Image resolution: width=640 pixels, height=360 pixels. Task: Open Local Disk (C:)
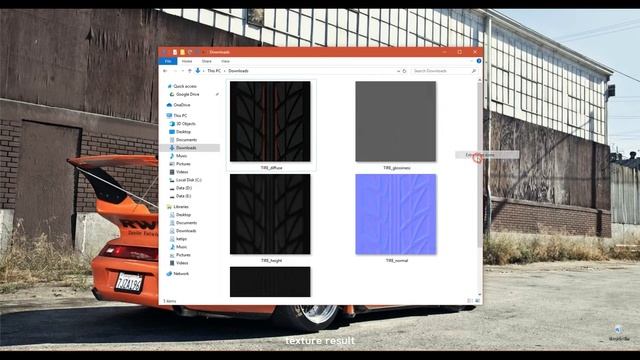[x=189, y=180]
